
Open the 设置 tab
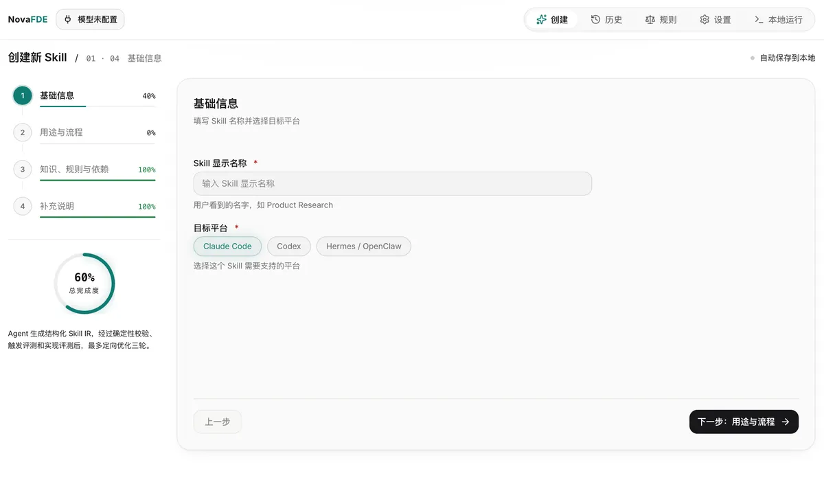click(x=715, y=19)
